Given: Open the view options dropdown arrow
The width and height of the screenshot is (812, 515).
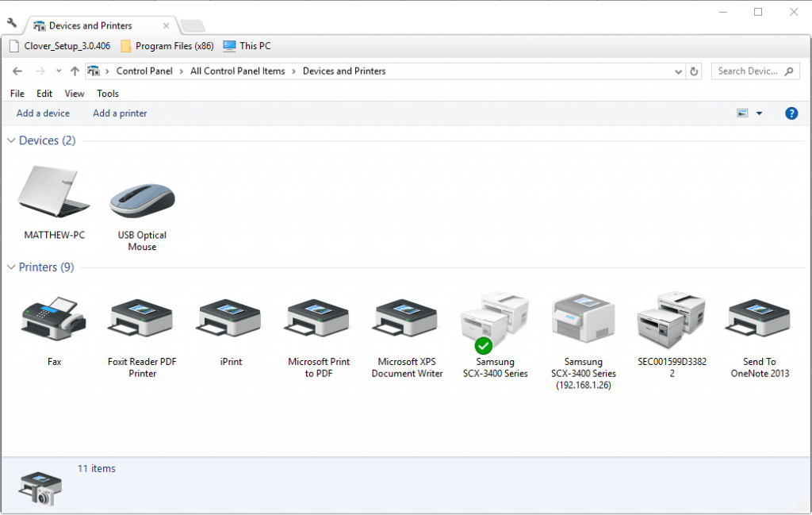Looking at the screenshot, I should coord(759,113).
